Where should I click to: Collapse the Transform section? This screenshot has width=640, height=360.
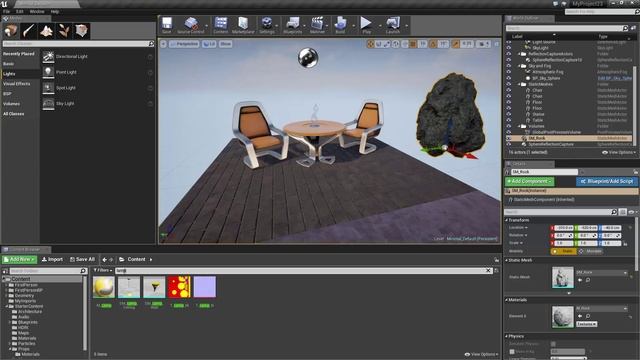click(507, 220)
